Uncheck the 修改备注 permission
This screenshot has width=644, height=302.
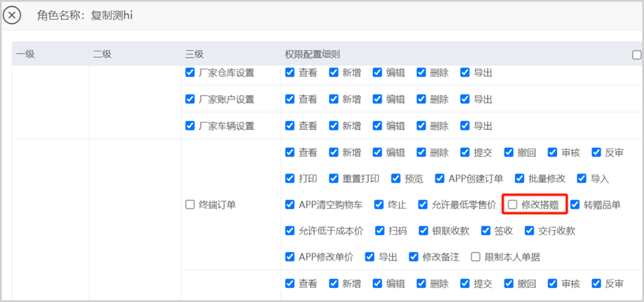[x=414, y=257]
